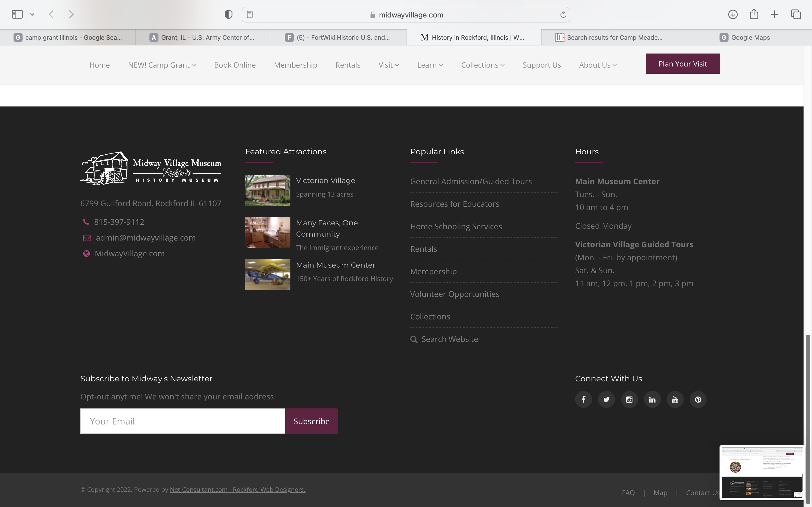Screen dimensions: 812x507
Task: Expand the NEW! Camp Grant menu
Action: [x=162, y=65]
